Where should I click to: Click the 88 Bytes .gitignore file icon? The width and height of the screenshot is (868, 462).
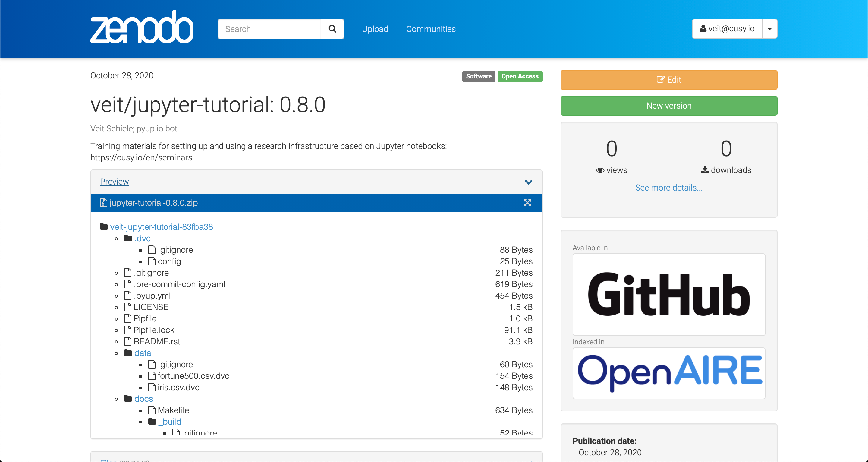(x=152, y=250)
